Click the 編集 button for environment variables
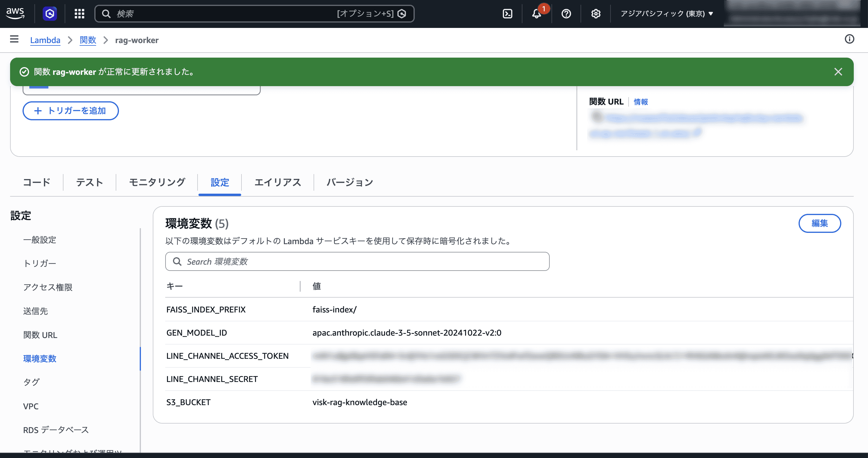The image size is (868, 458). (x=819, y=223)
